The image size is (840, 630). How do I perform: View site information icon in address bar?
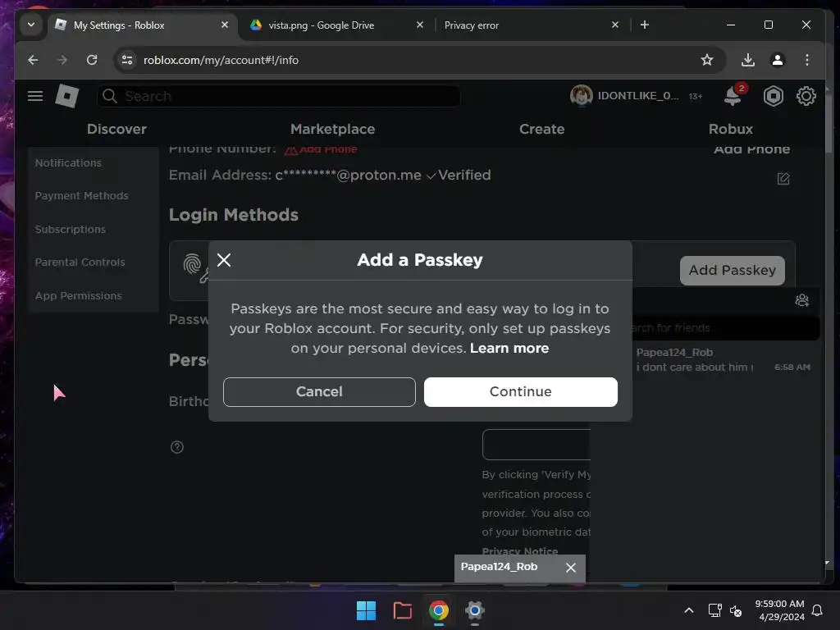[127, 60]
